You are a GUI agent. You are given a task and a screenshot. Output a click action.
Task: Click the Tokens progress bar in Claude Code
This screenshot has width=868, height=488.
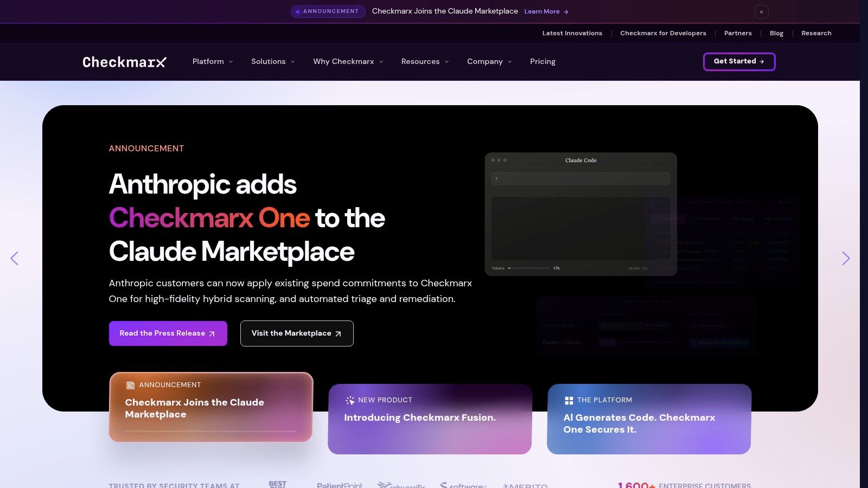click(x=529, y=268)
